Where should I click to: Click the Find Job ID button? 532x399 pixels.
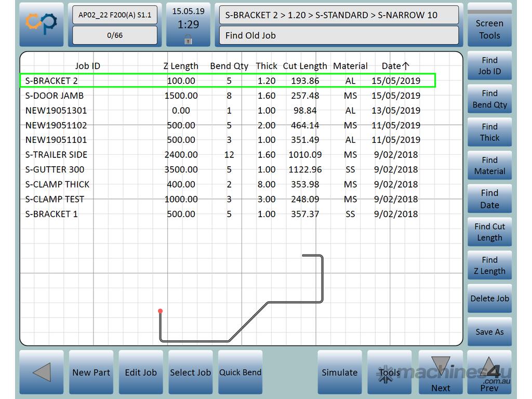click(x=489, y=66)
